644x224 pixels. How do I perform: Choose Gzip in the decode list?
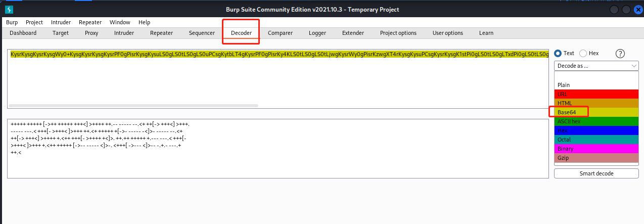(x=596, y=158)
